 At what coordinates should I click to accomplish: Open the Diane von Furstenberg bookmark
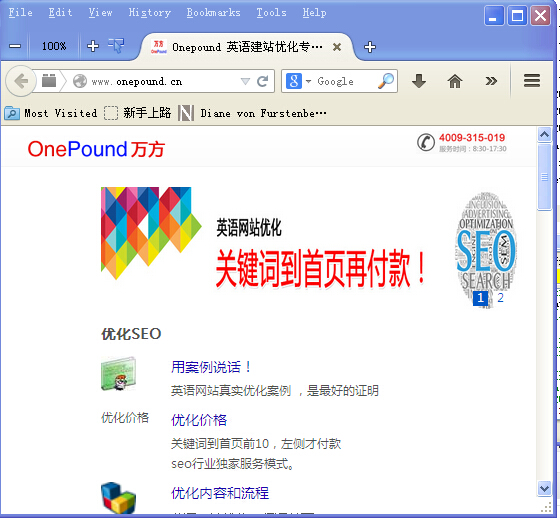[252, 114]
